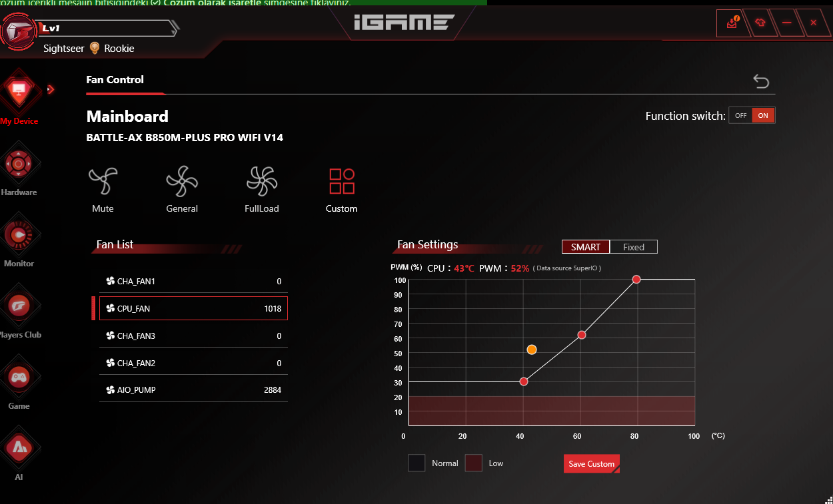Select the Mute fan profile

(103, 190)
